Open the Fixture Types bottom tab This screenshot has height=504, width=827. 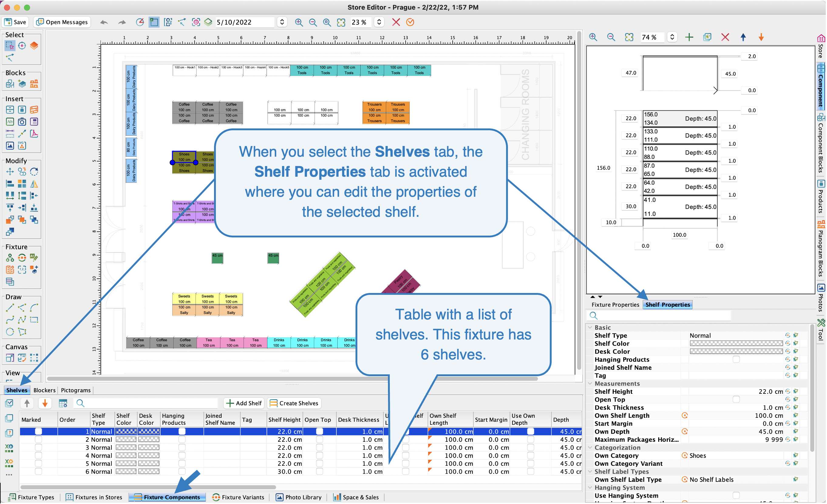point(31,497)
